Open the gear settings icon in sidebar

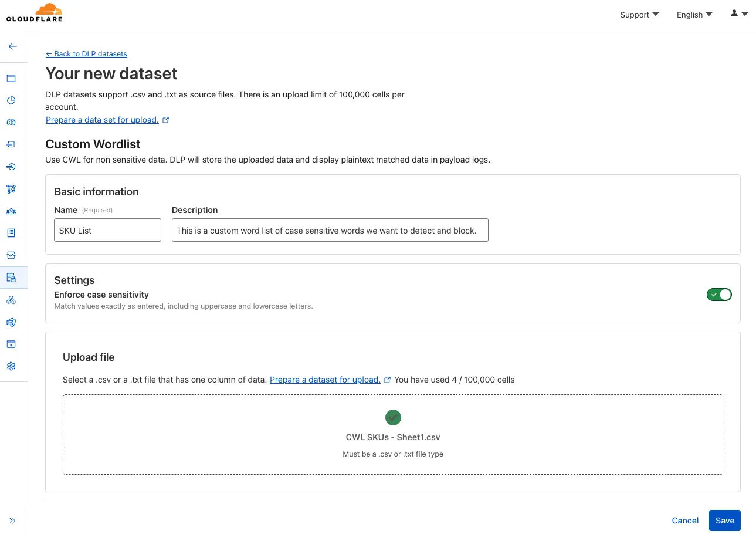pyautogui.click(x=11, y=366)
